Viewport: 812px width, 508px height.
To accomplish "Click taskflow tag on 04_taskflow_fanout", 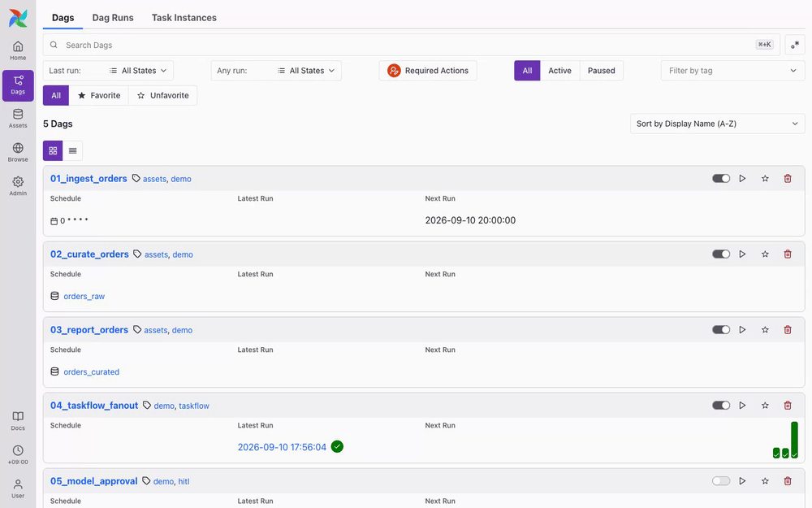I will click(194, 406).
